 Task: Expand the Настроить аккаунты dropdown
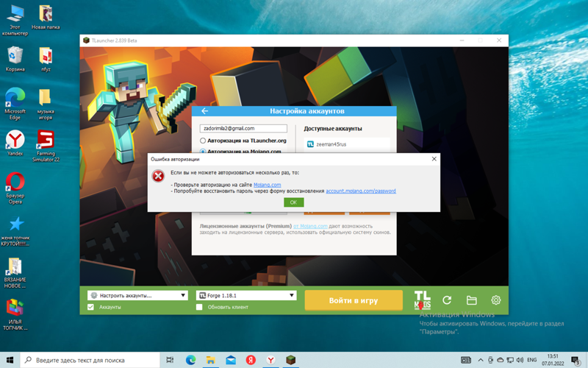click(x=137, y=295)
